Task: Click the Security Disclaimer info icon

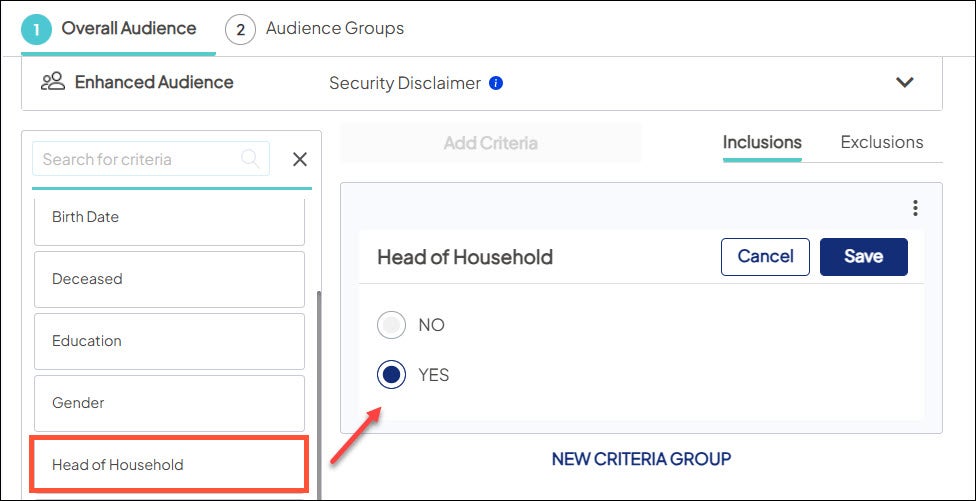Action: (x=496, y=83)
